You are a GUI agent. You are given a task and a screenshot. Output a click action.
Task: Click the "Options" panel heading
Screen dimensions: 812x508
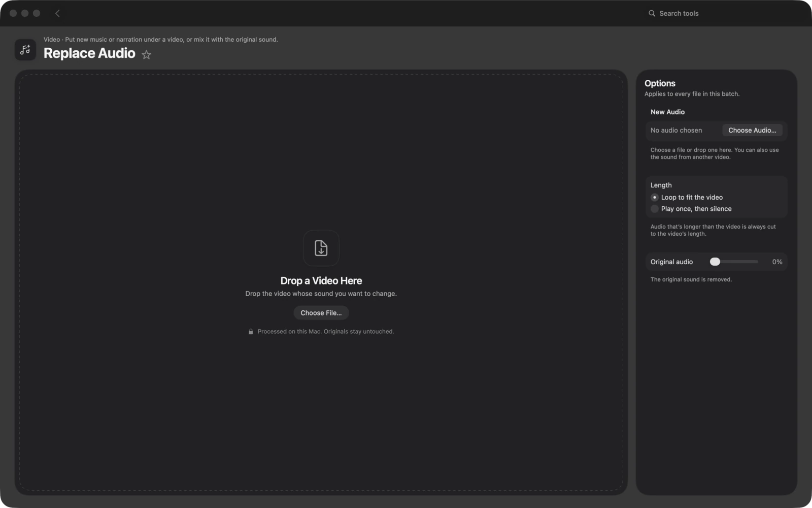point(660,83)
